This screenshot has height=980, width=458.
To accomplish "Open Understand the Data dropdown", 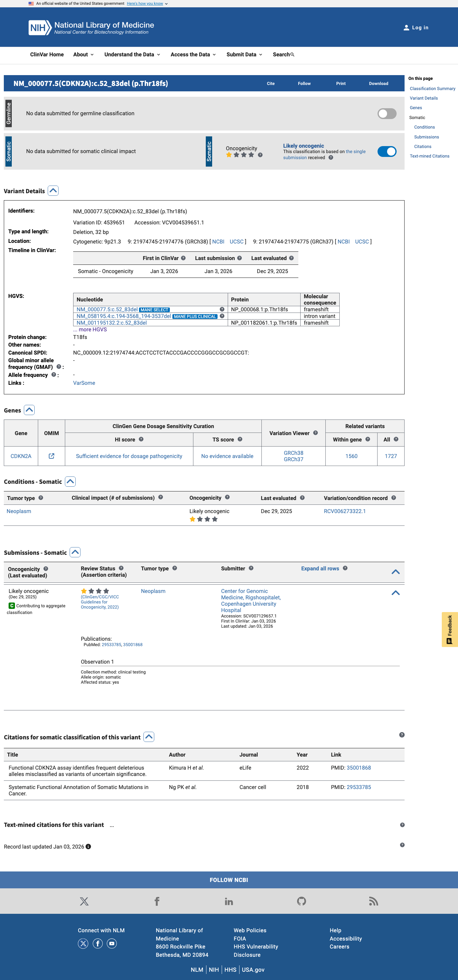I will tap(132, 54).
